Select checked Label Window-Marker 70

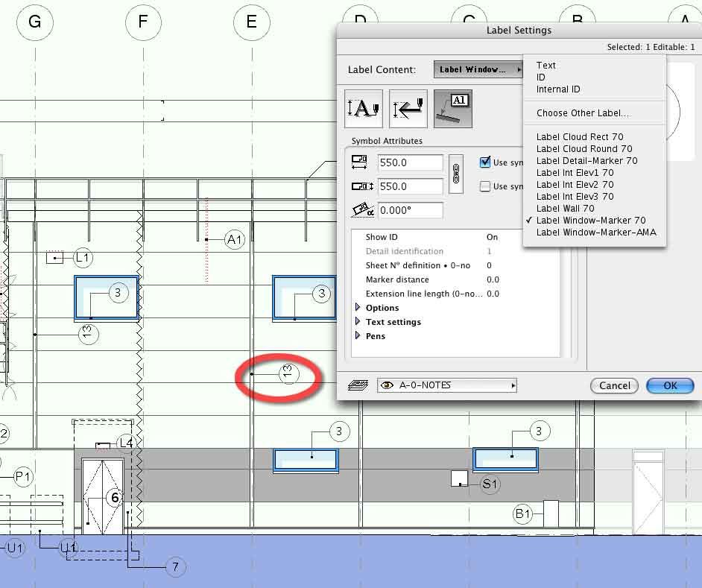pos(590,221)
